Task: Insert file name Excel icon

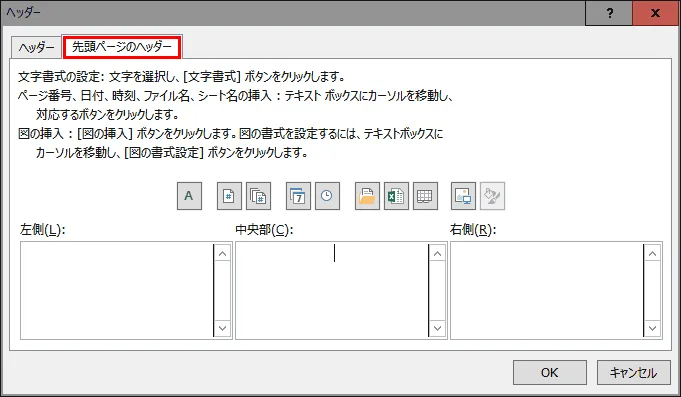Action: [396, 196]
